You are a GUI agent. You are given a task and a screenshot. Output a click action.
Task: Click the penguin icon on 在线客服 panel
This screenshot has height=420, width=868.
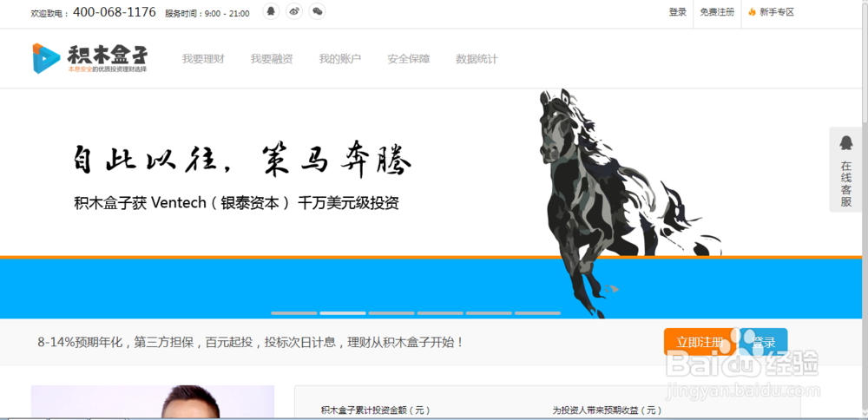point(845,143)
